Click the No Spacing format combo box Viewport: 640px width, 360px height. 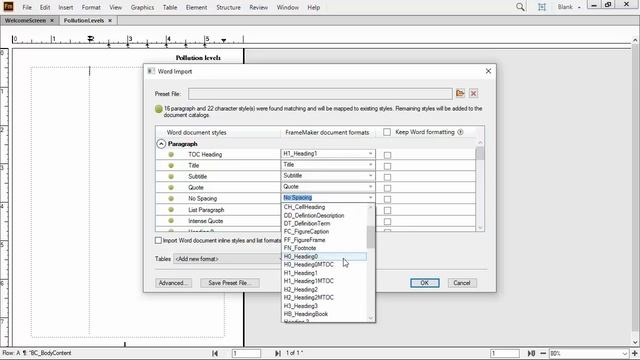pos(328,198)
